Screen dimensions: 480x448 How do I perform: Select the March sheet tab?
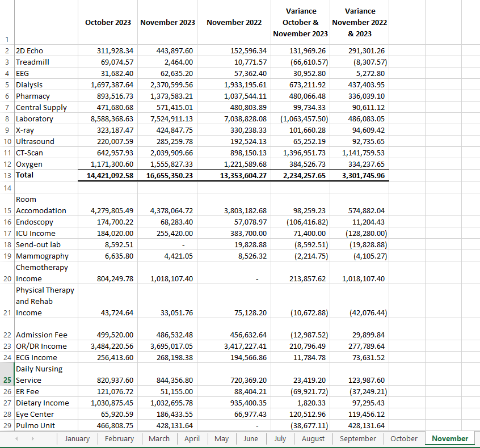[x=159, y=438]
